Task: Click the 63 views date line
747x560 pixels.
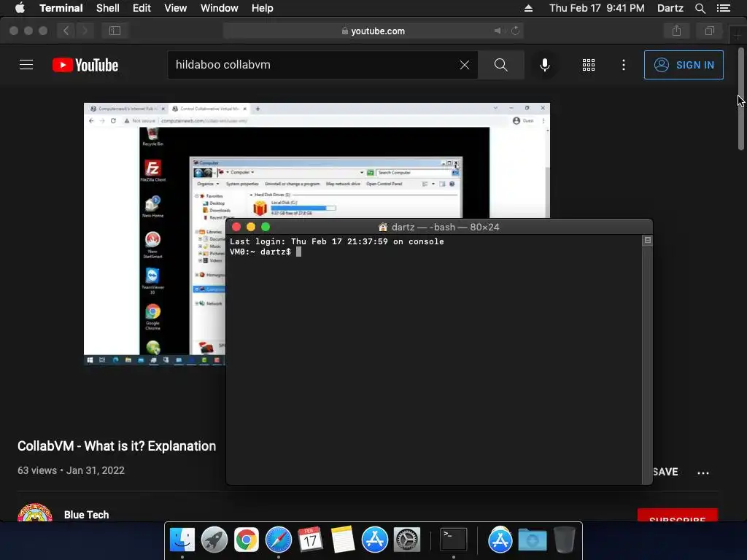Action: [x=71, y=470]
